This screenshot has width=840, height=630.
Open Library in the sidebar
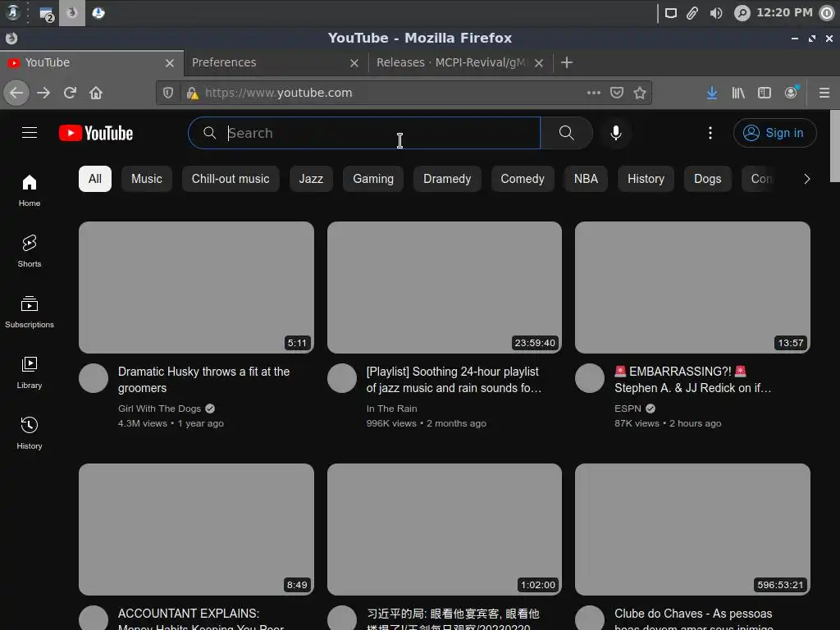coord(30,373)
